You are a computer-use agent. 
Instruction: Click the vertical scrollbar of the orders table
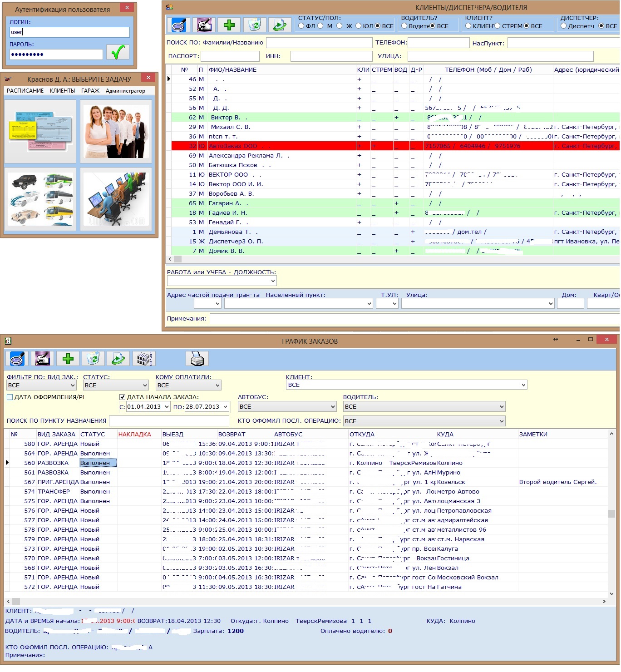611,513
